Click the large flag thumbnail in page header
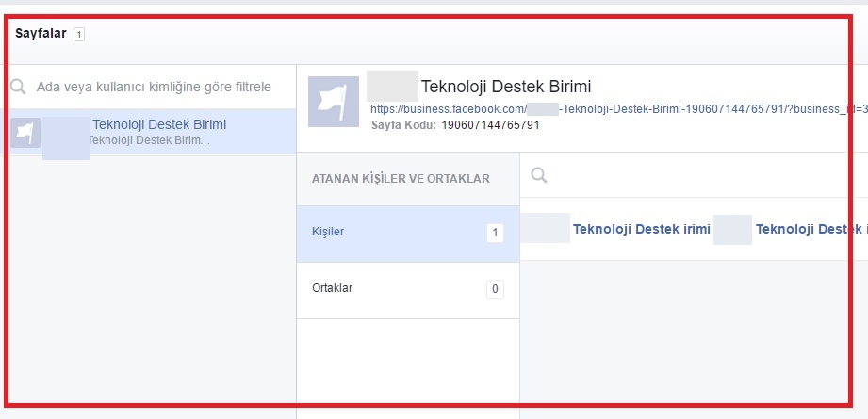Image resolution: width=868 pixels, height=419 pixels. point(334,102)
